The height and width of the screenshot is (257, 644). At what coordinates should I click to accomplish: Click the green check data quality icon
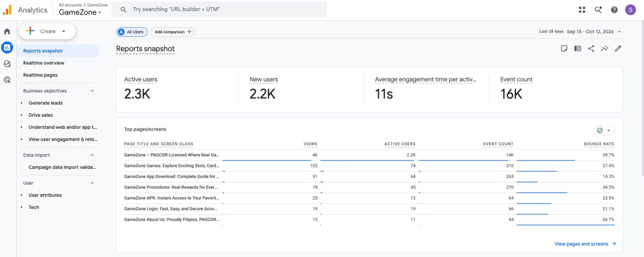point(600,130)
